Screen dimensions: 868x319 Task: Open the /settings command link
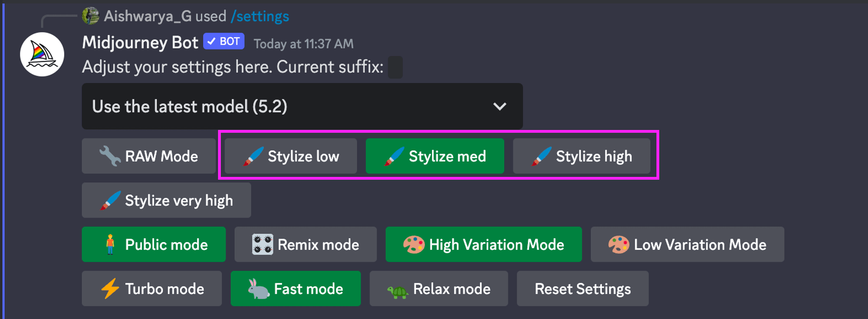260,17
